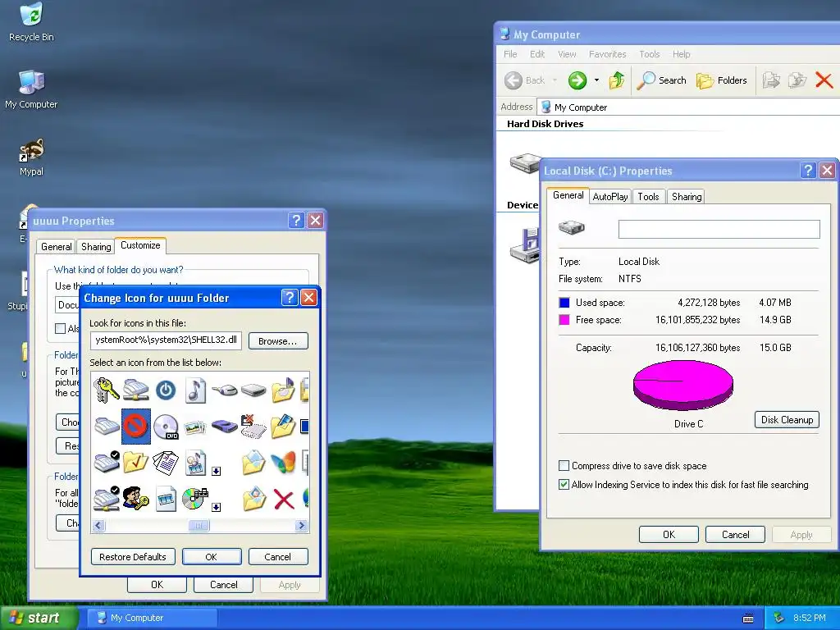Click the Browse... button
The height and width of the screenshot is (630, 840).
pyautogui.click(x=278, y=341)
